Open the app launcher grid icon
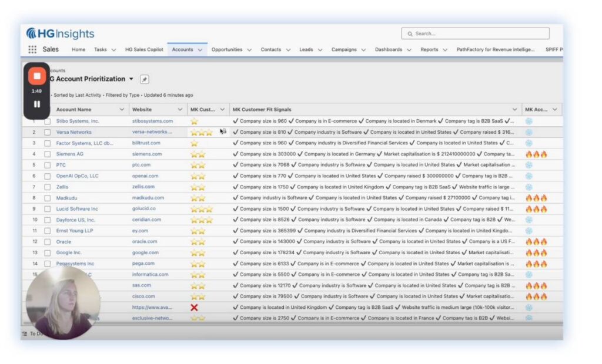 pyautogui.click(x=32, y=49)
